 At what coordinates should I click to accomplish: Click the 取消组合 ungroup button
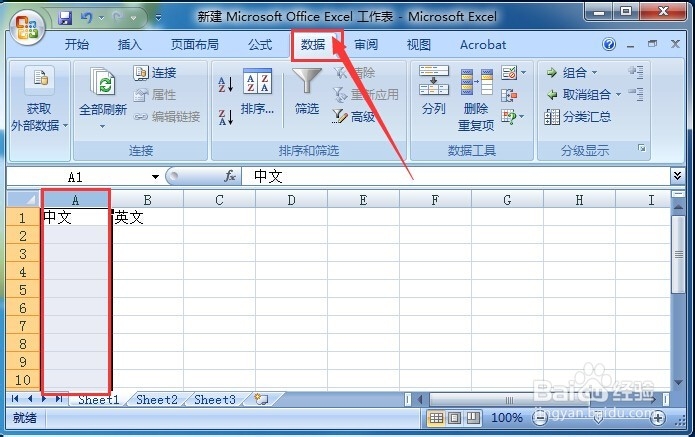(578, 94)
